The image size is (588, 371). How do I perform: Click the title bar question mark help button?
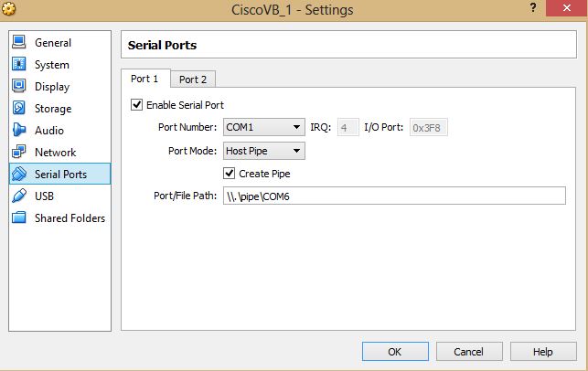(532, 9)
